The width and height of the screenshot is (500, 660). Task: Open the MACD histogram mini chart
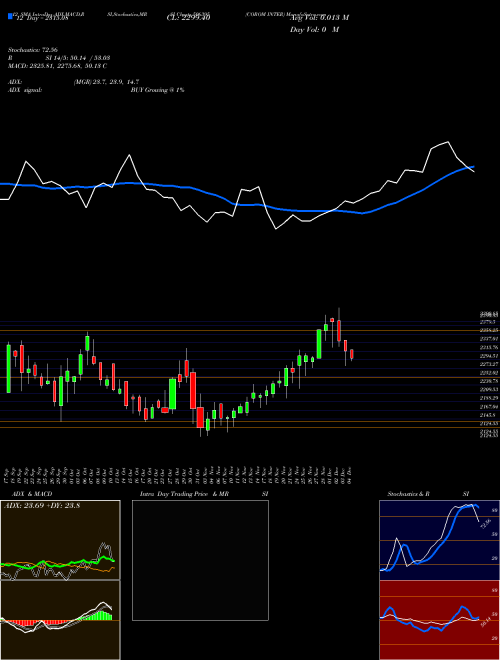pyautogui.click(x=60, y=620)
